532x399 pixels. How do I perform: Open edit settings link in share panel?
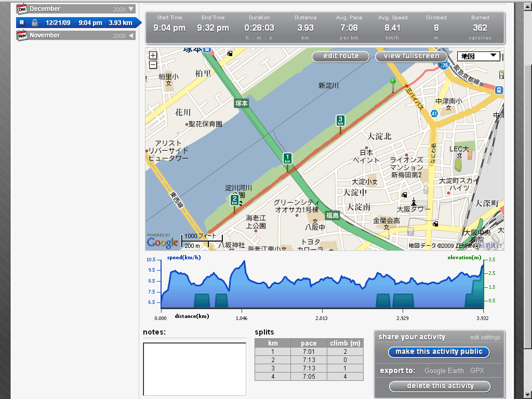tap(485, 337)
